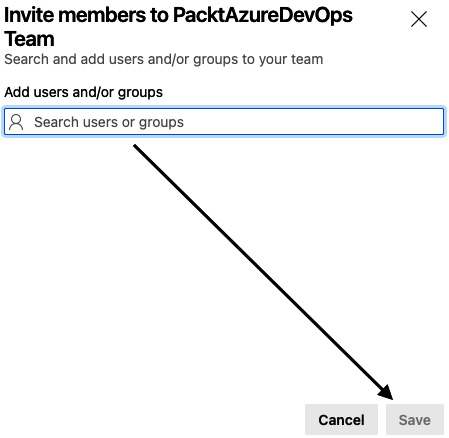This screenshot has width=449, height=438.
Task: Click the word 'groups' in the field label
Action: coord(140,93)
